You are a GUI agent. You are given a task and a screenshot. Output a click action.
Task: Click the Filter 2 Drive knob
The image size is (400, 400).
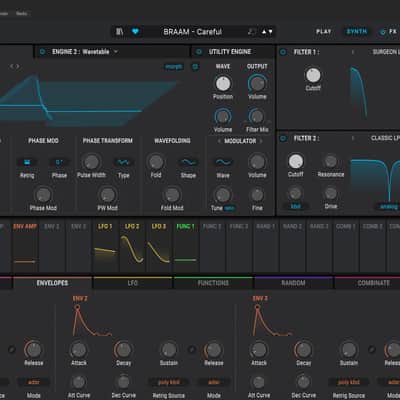pyautogui.click(x=331, y=193)
